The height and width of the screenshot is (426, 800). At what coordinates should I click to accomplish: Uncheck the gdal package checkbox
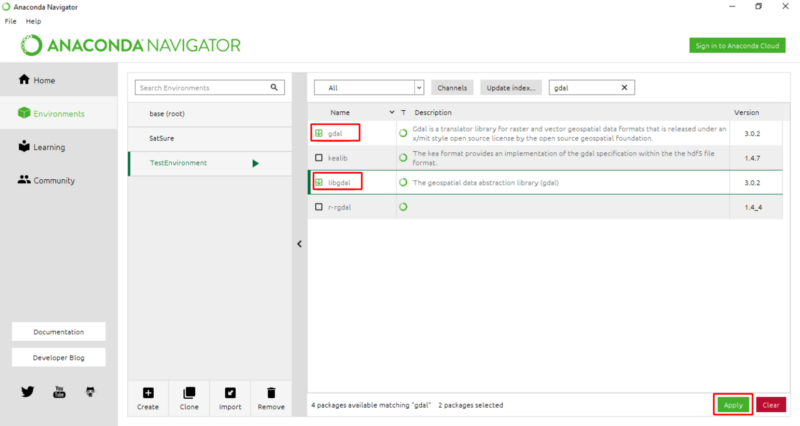click(x=319, y=133)
